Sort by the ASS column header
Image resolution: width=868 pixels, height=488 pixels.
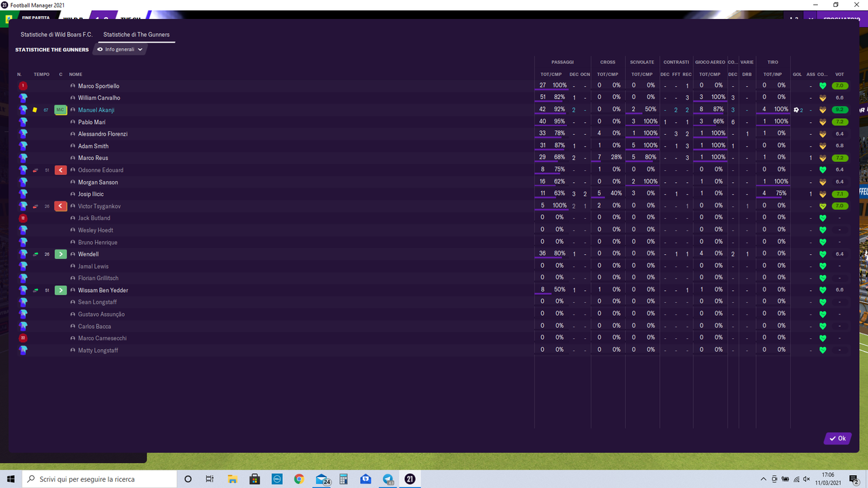(x=810, y=75)
